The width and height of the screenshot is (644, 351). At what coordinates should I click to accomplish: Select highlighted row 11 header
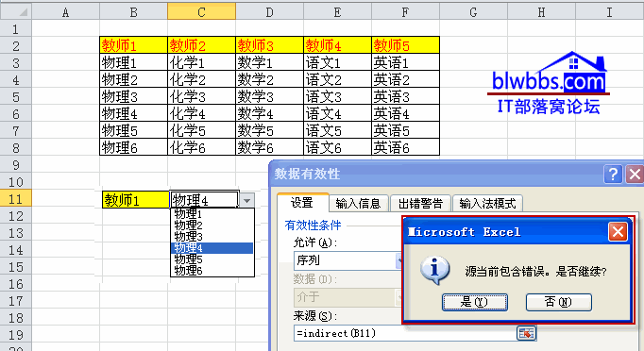click(x=16, y=199)
